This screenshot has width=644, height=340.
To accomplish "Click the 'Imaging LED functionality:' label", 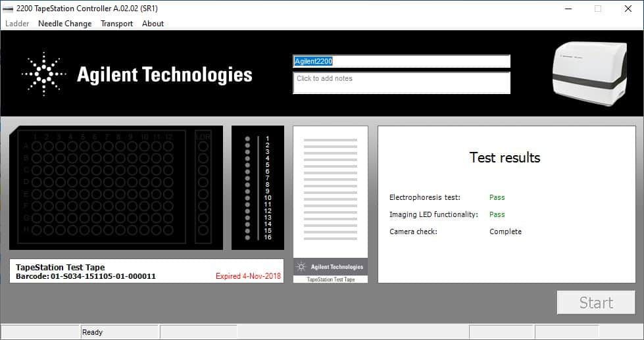I will tap(433, 214).
